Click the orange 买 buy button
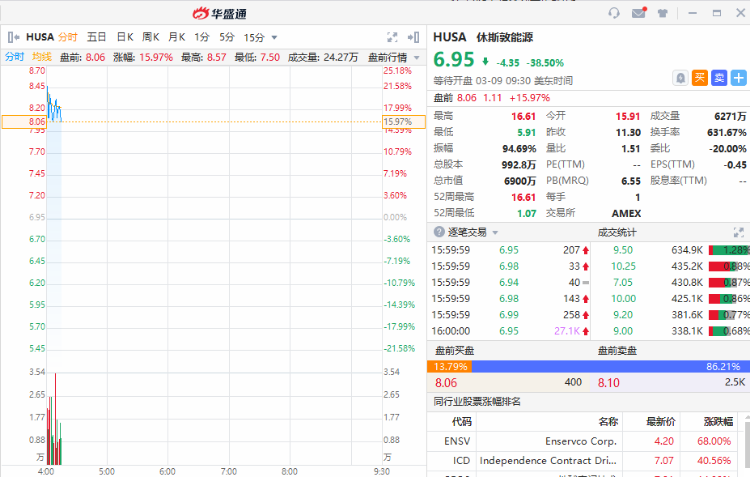750x477 pixels. pyautogui.click(x=700, y=77)
